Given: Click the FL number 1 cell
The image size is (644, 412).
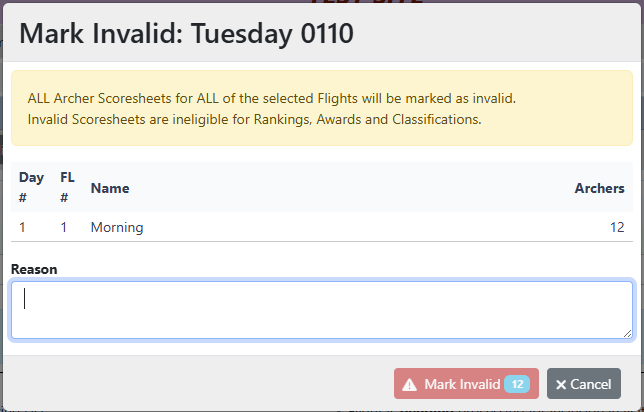Looking at the screenshot, I should click(64, 227).
